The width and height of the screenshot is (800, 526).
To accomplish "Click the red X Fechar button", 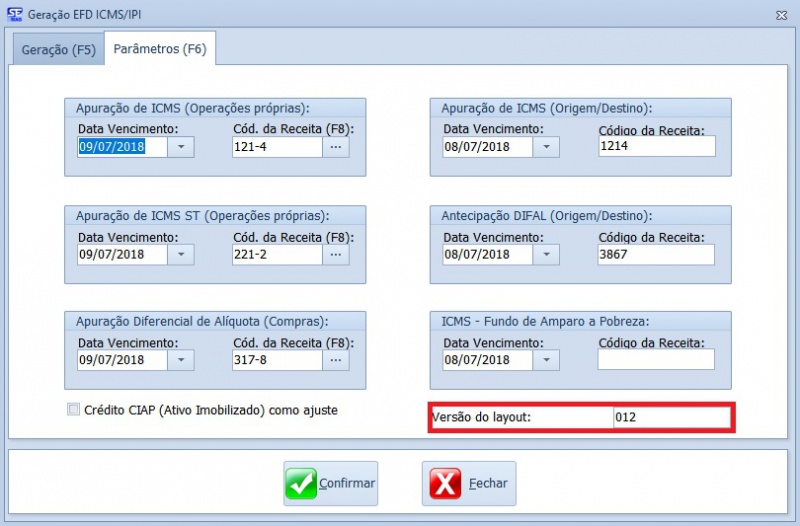I will tap(469, 484).
